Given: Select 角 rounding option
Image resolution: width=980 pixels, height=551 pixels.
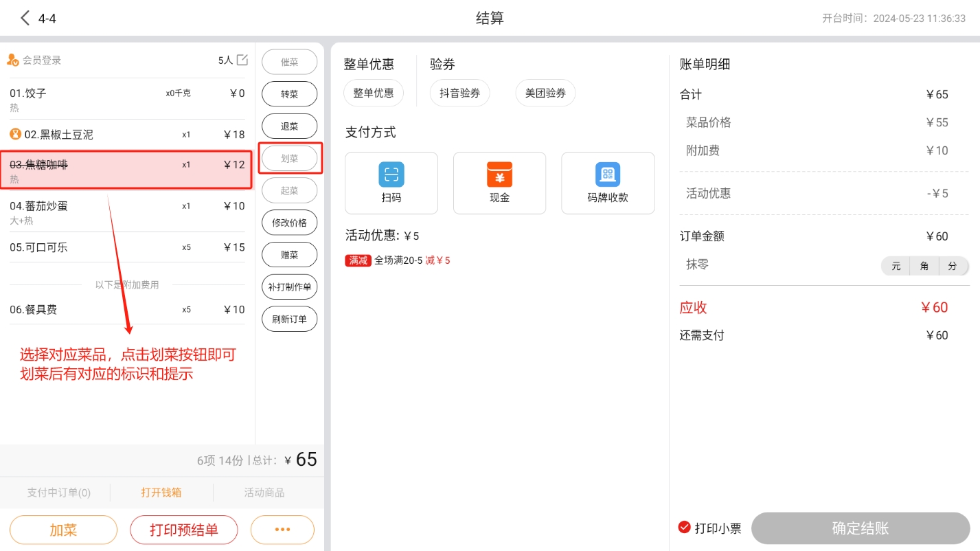Looking at the screenshot, I should (x=924, y=266).
